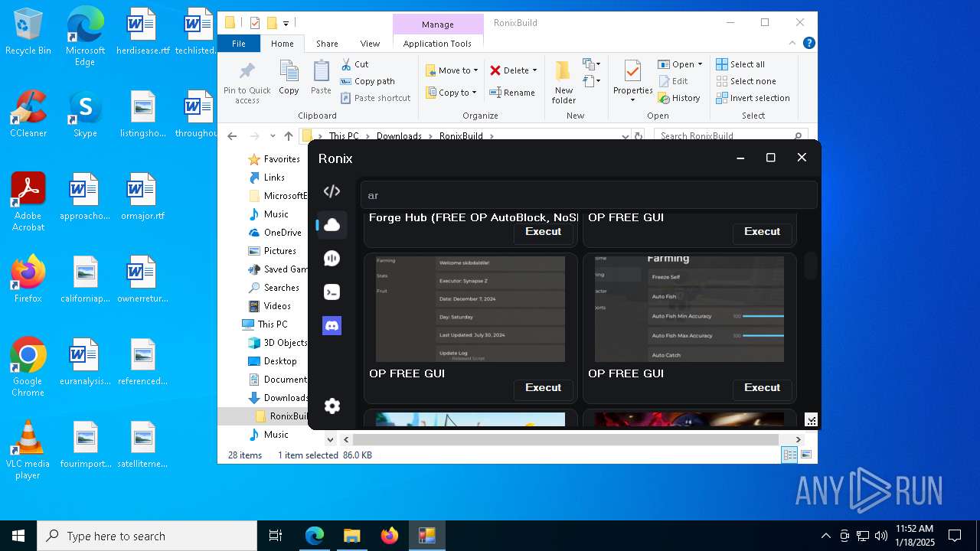980x551 pixels.
Task: Execute OP FREE GUI with Farming preview
Action: 762,388
